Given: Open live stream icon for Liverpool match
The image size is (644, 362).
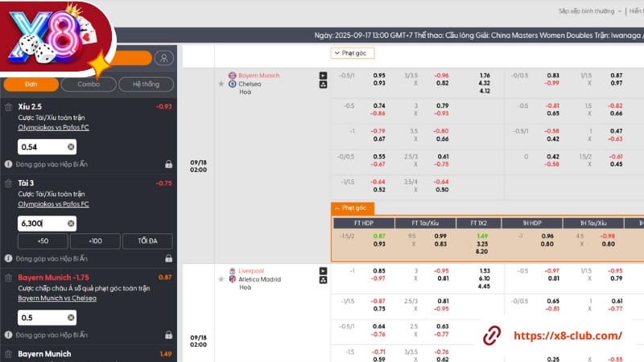Looking at the screenshot, I should point(324,271).
